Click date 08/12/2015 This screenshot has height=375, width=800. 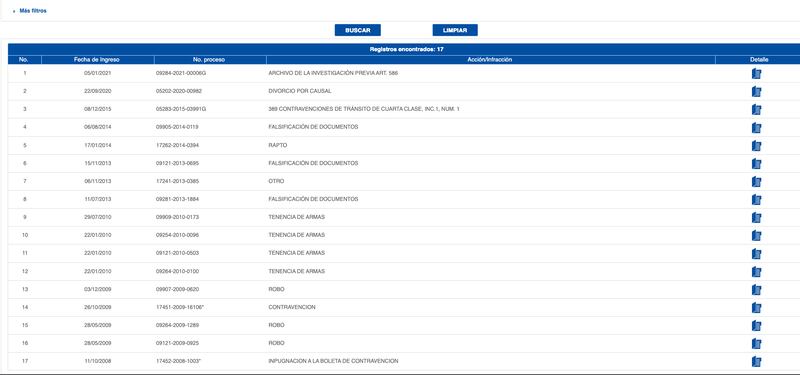pyautogui.click(x=97, y=109)
